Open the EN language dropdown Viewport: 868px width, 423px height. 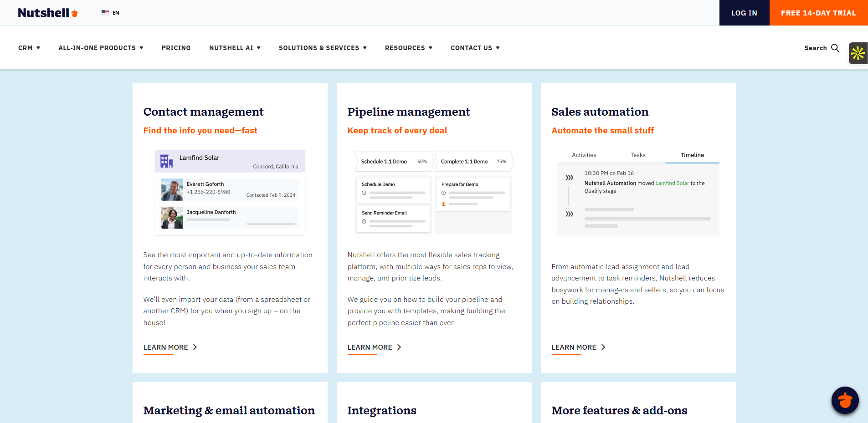(x=116, y=13)
